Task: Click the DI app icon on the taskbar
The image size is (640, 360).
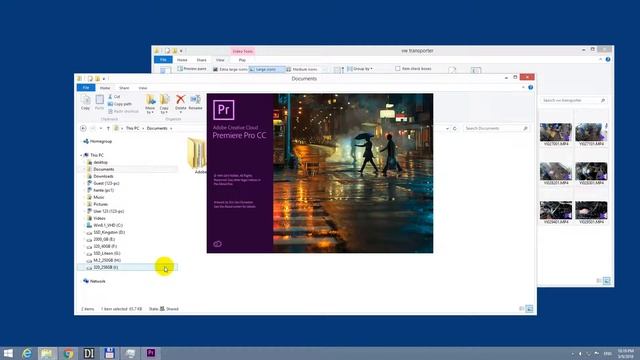Action: pos(89,353)
